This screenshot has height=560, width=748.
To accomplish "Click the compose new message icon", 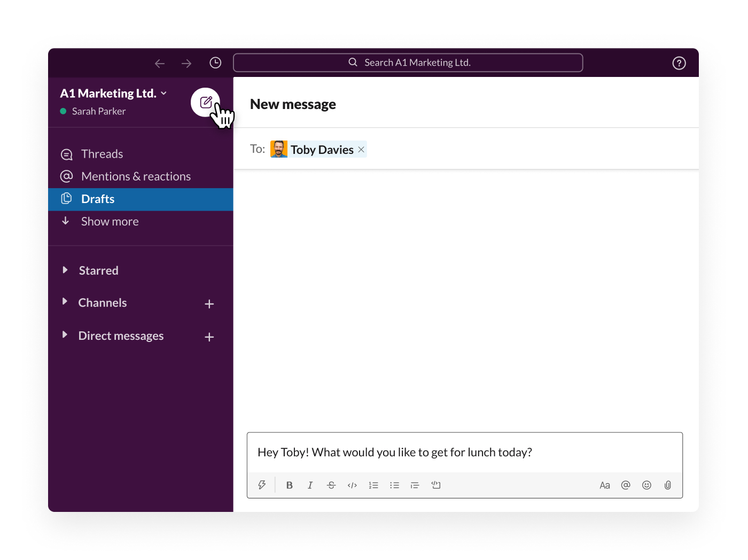I will pos(206,102).
